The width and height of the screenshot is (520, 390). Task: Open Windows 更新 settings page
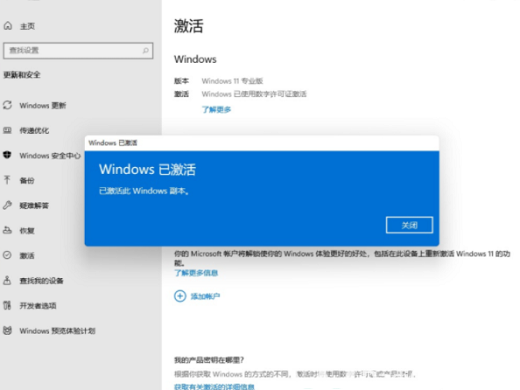click(43, 106)
